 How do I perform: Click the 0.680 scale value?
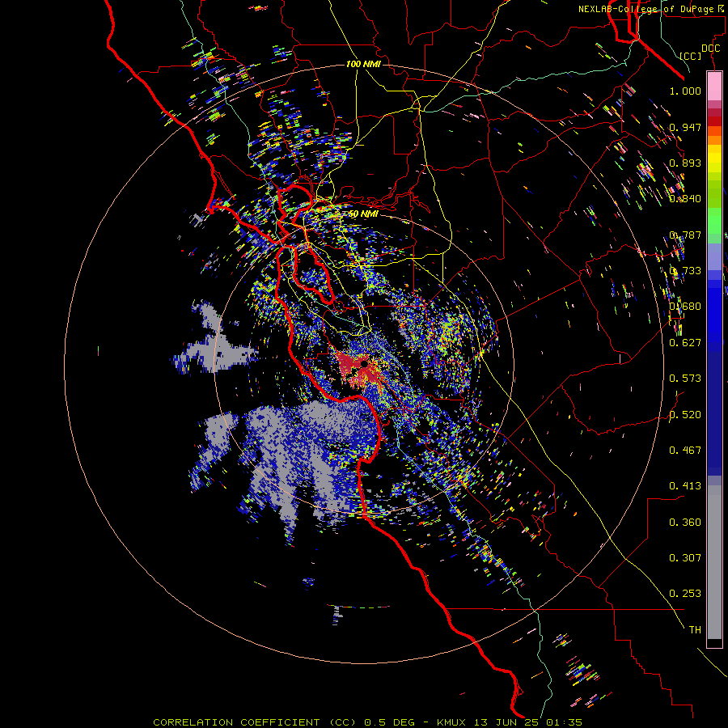click(x=685, y=307)
